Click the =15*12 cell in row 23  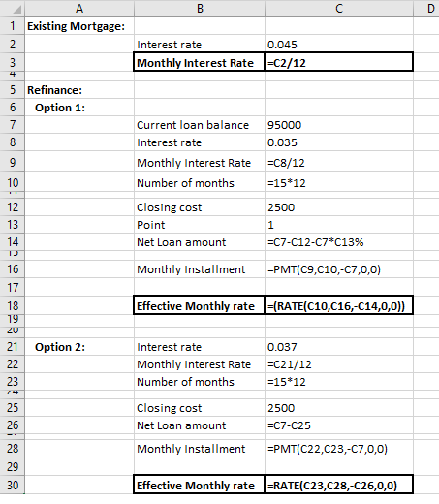339,382
